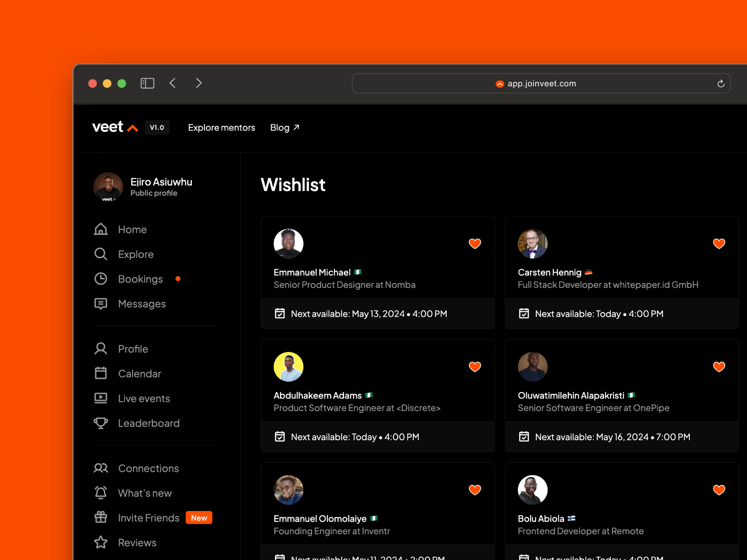Open Abdulhakeem Adams's avatar photo

pyautogui.click(x=289, y=367)
